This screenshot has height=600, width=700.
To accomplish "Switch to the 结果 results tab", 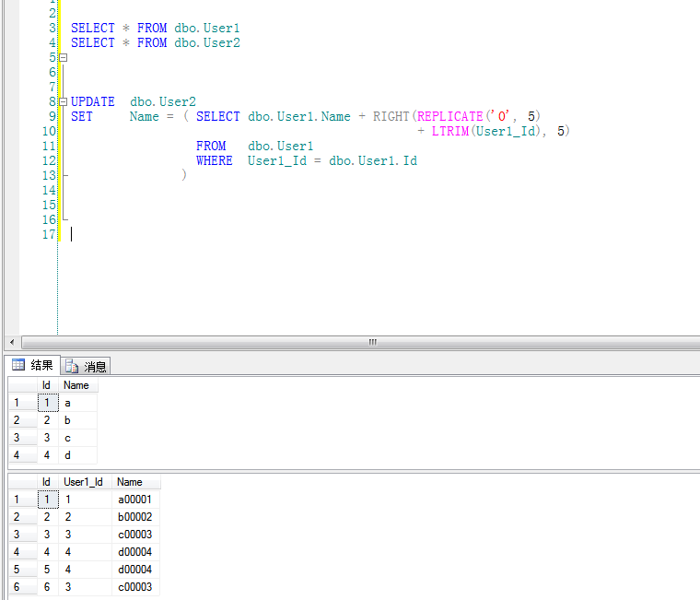I will pyautogui.click(x=34, y=366).
